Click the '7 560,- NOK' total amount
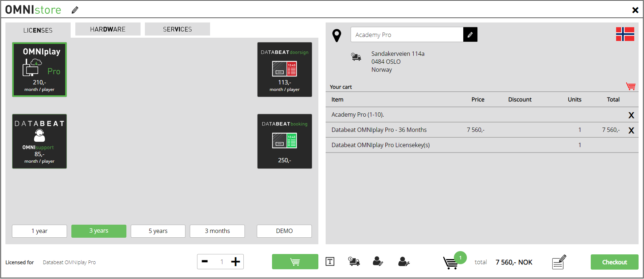The width and height of the screenshot is (644, 279). 514,262
